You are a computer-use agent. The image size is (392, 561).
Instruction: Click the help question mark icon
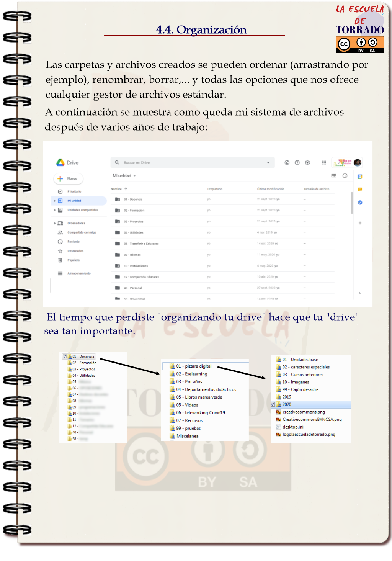[x=297, y=163]
